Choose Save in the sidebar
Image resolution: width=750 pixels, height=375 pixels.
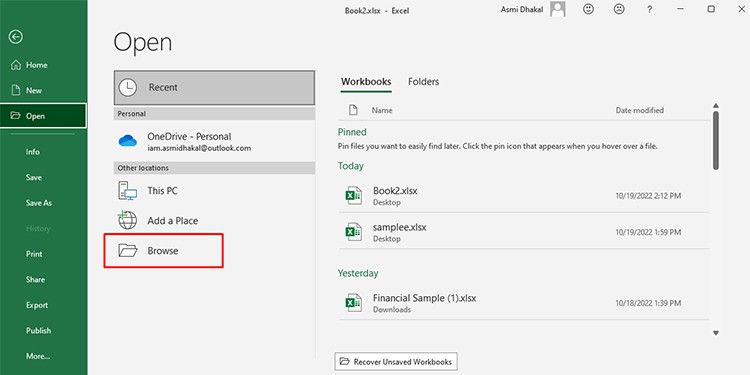click(43, 177)
